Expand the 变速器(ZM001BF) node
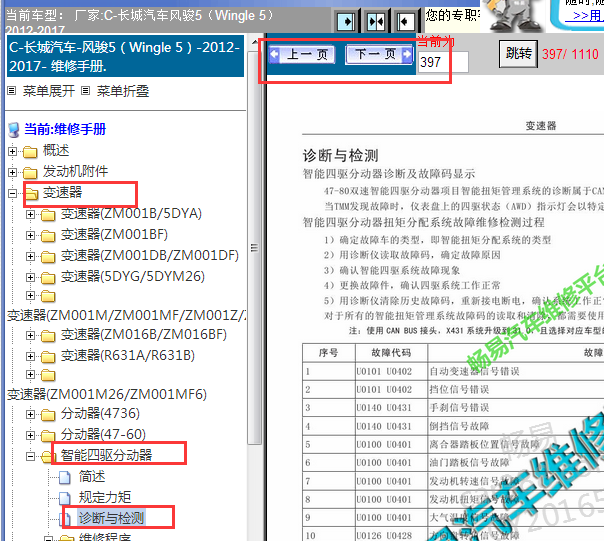 point(30,235)
